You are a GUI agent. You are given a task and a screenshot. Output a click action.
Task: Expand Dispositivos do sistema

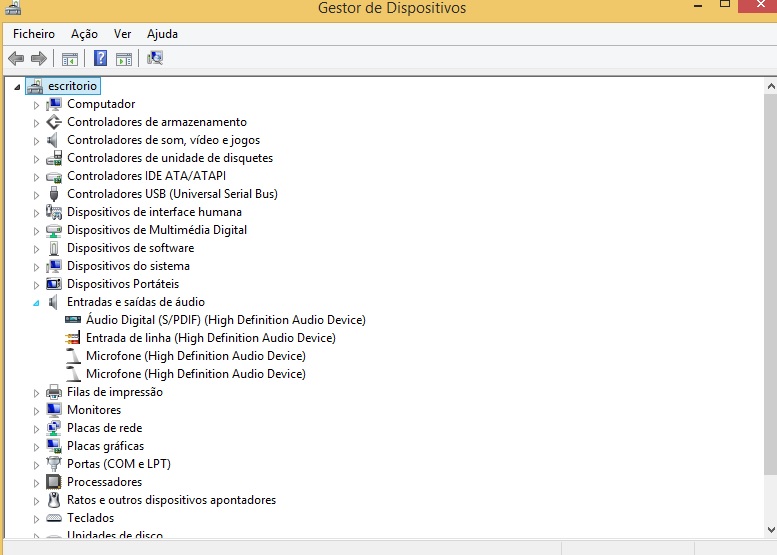pyautogui.click(x=36, y=267)
